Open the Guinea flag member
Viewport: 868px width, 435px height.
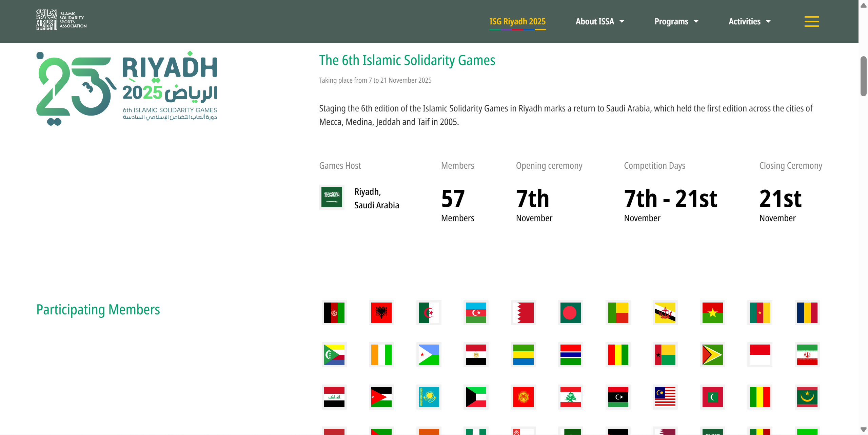(618, 354)
